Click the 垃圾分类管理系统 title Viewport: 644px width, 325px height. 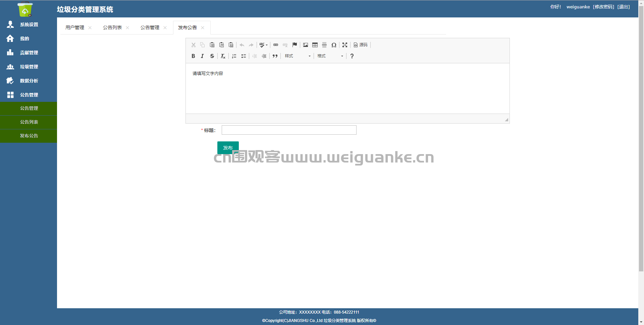tap(85, 9)
